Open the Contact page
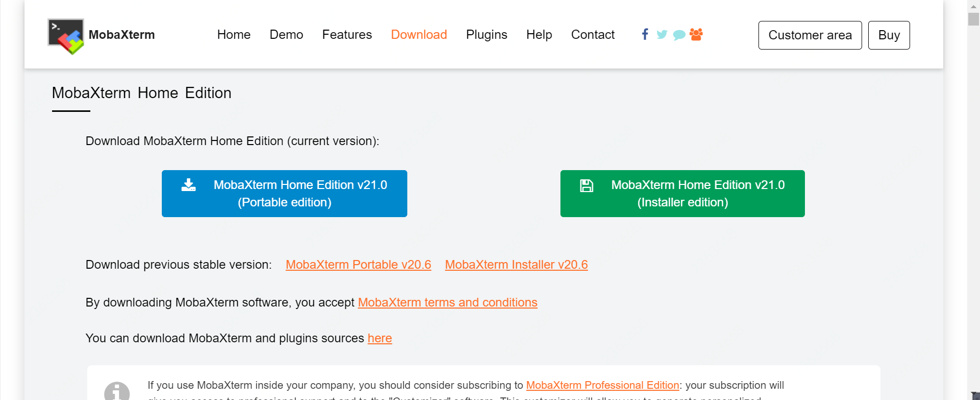This screenshot has height=400, width=980. (x=593, y=35)
